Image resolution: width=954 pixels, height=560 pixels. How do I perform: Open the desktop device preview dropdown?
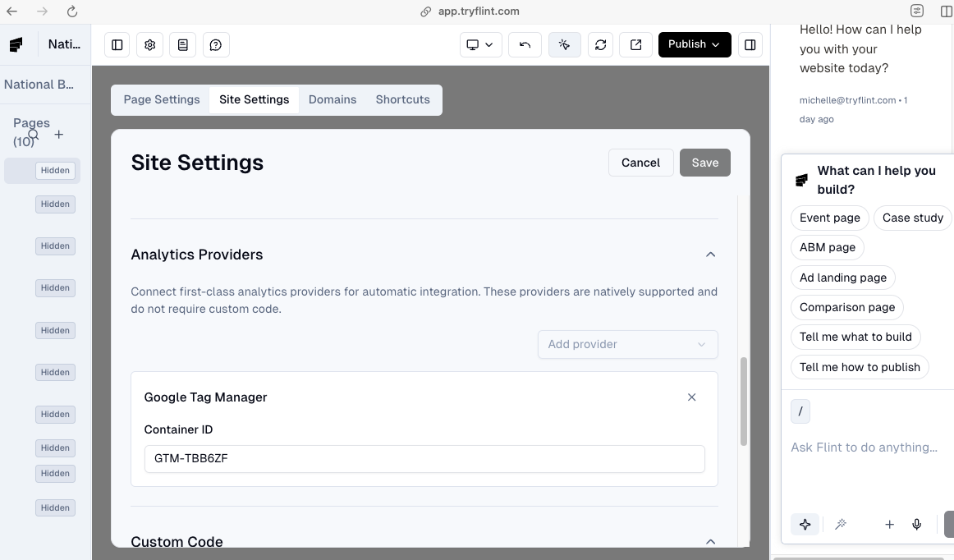point(480,45)
